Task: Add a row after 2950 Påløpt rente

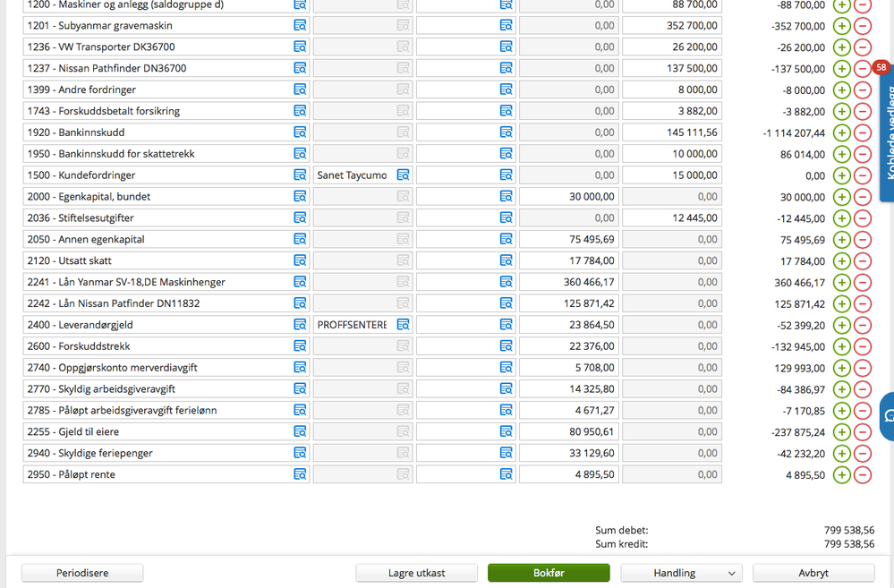Action: pos(841,474)
